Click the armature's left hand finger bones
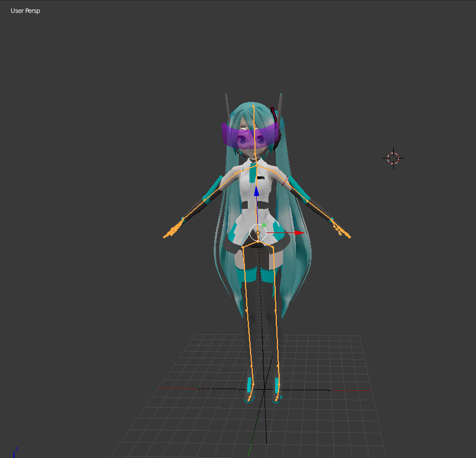 [172, 231]
